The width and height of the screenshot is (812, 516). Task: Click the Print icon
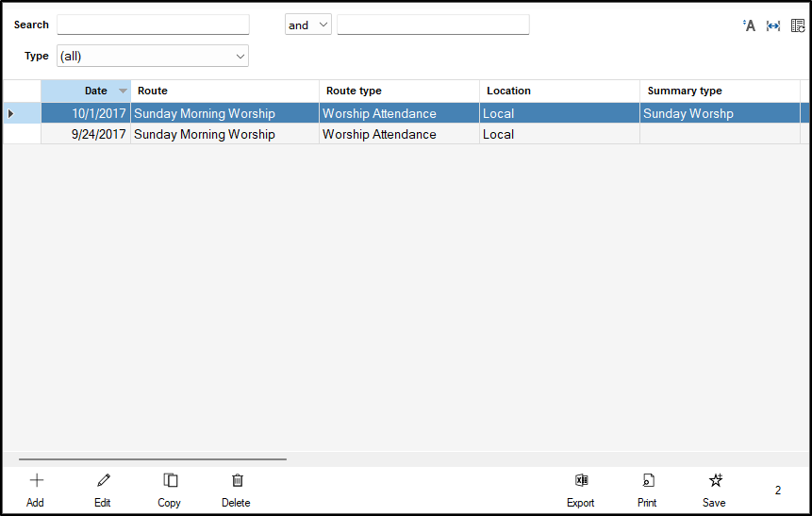pyautogui.click(x=647, y=480)
